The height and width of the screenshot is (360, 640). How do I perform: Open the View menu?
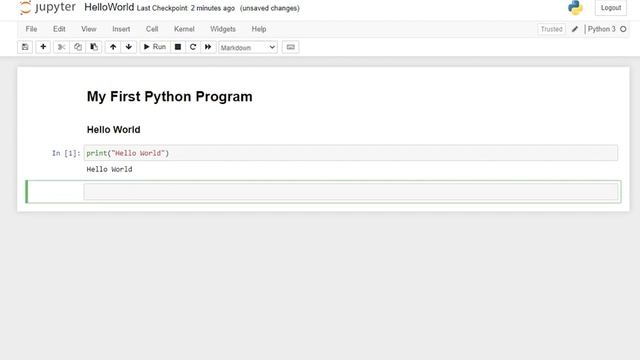point(89,29)
